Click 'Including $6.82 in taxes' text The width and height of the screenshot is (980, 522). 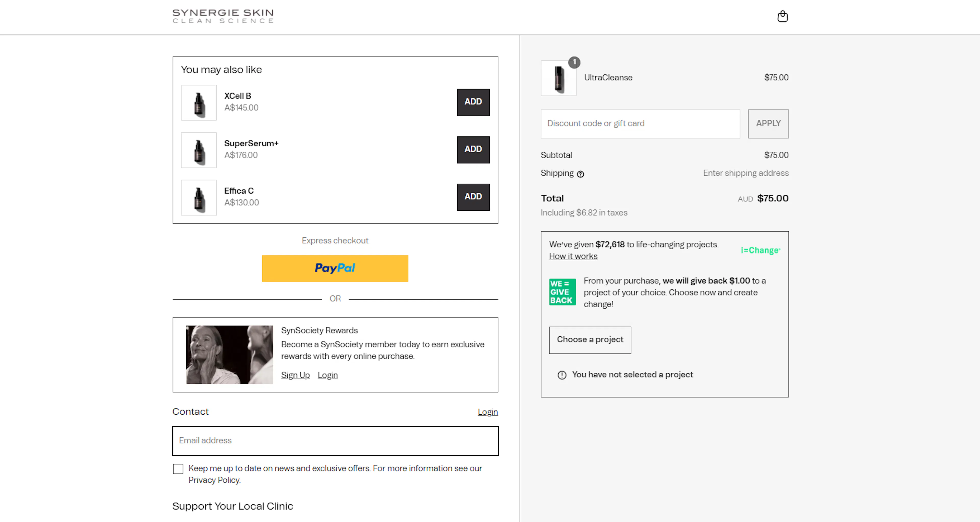tap(584, 213)
